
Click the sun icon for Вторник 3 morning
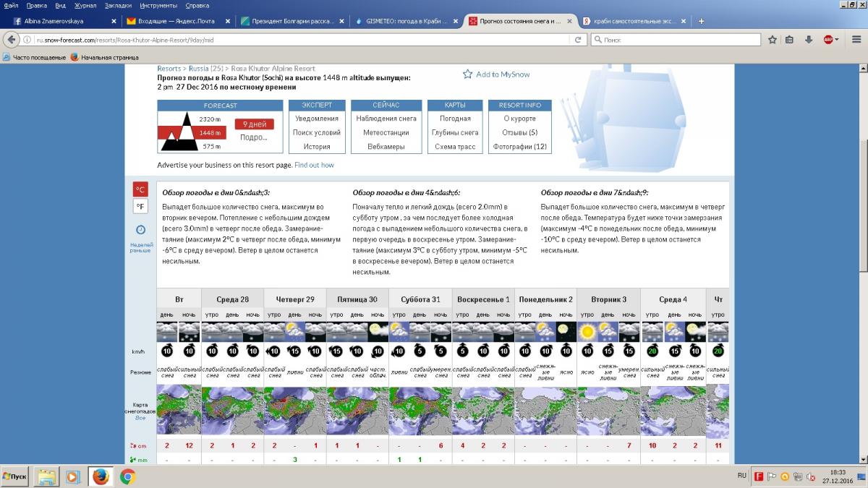tap(587, 331)
